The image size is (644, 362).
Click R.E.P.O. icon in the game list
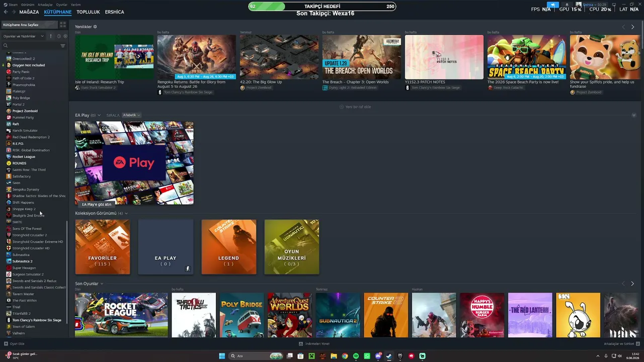9,144
